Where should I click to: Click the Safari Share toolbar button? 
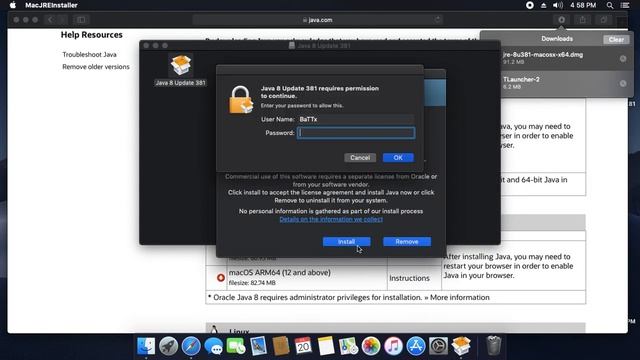pyautogui.click(x=582, y=20)
